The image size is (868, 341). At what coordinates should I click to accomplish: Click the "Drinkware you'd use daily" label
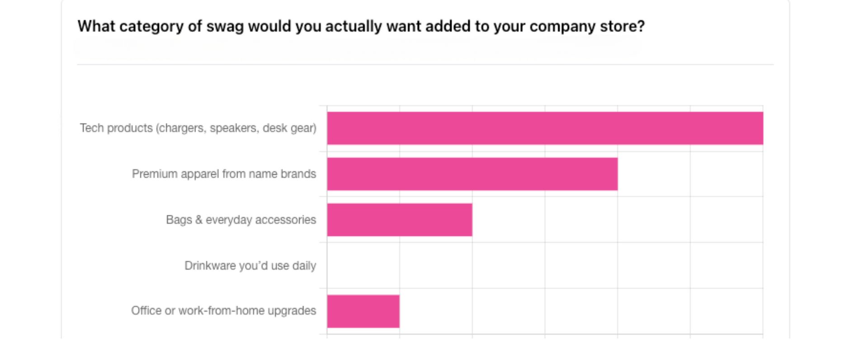point(250,265)
